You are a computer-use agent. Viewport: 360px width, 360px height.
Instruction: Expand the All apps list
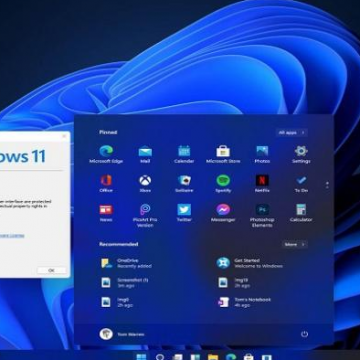291,133
